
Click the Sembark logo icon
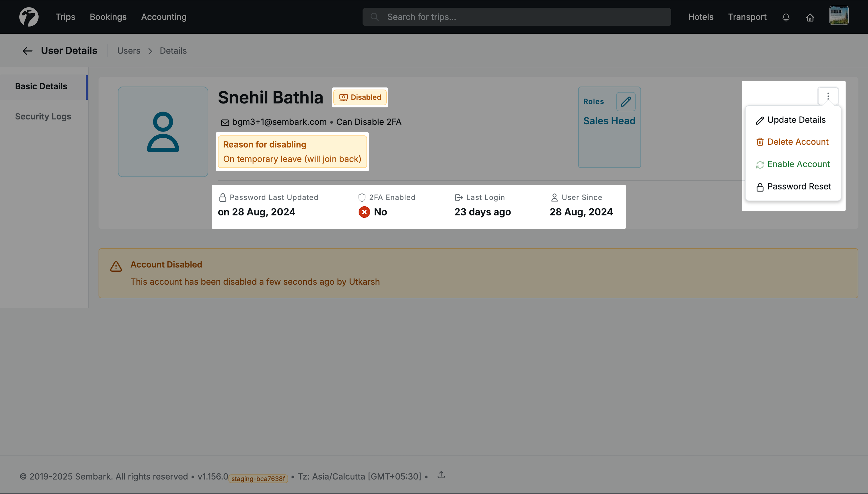(29, 17)
